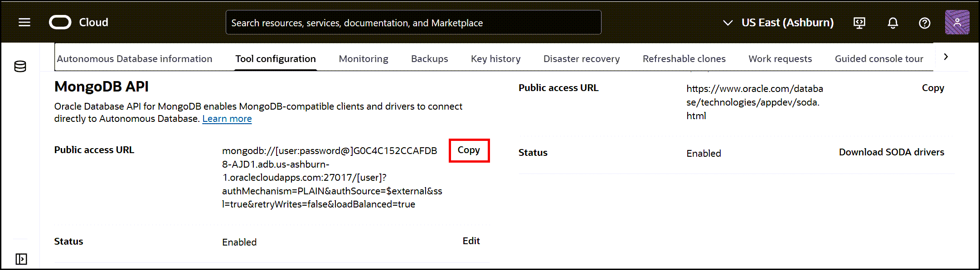Click the mongodb:// connection string text
This screenshot has height=270, width=980.
[x=332, y=178]
